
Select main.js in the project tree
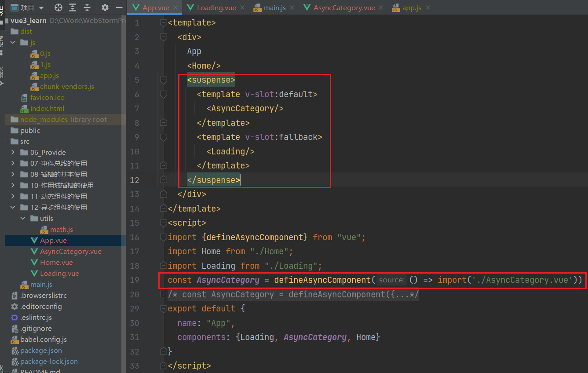pos(41,284)
